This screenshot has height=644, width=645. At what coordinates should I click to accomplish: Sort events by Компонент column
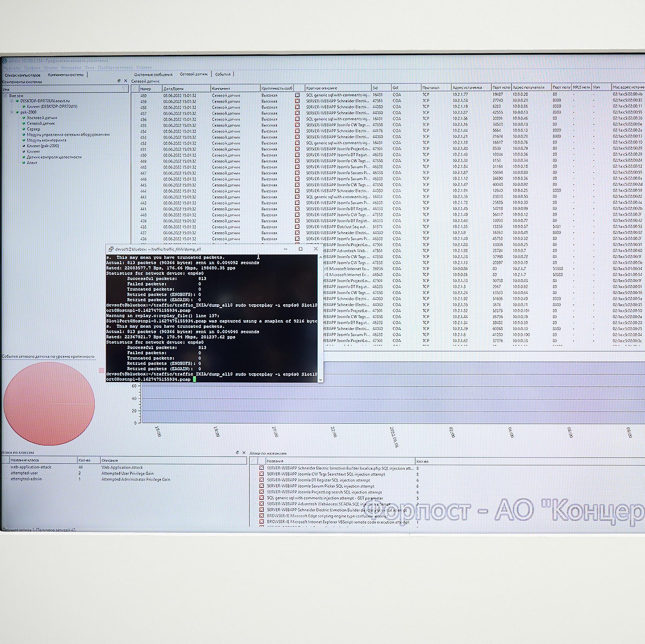coord(235,88)
